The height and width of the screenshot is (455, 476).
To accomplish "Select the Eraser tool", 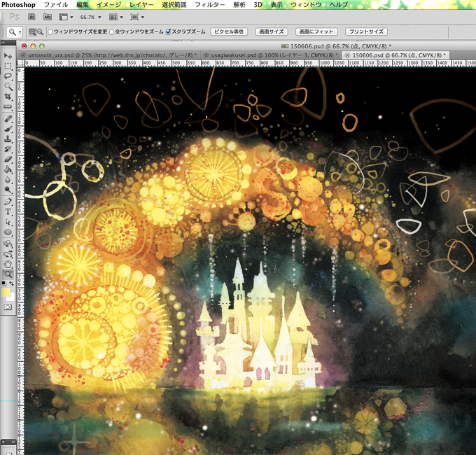I will click(x=8, y=160).
